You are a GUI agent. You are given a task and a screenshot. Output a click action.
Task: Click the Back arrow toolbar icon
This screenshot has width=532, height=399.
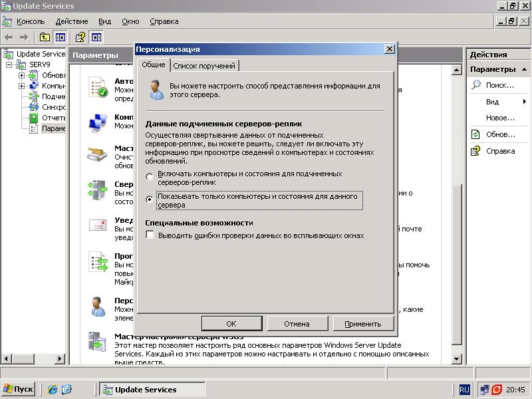coord(9,37)
